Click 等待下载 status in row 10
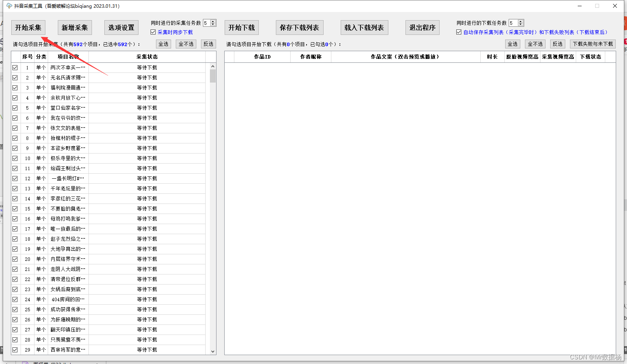 point(147,158)
